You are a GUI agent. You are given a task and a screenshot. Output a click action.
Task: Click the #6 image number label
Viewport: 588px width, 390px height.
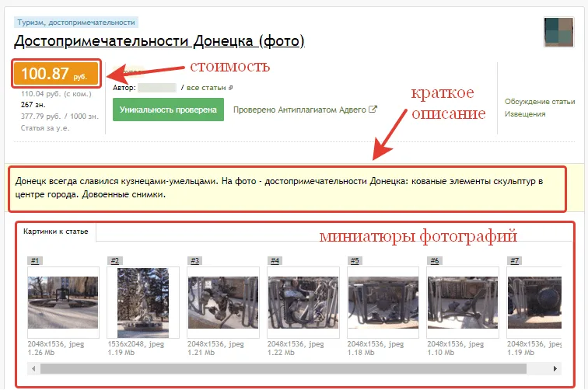pyautogui.click(x=435, y=261)
